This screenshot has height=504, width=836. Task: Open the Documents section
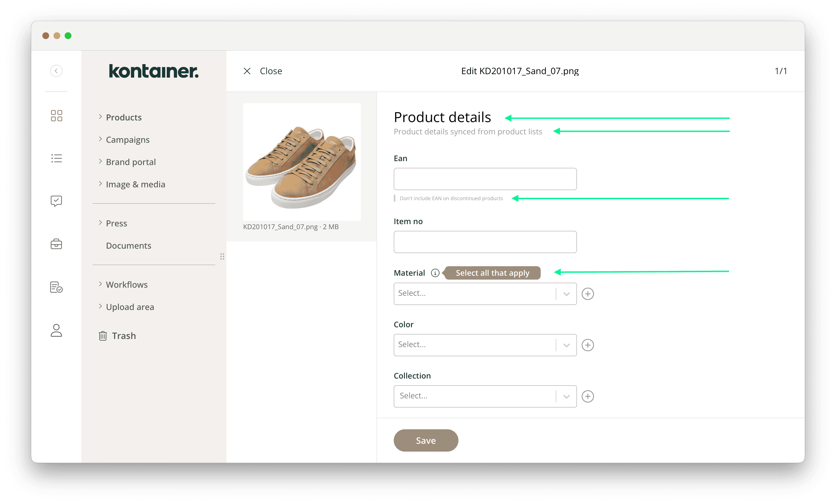coord(128,246)
